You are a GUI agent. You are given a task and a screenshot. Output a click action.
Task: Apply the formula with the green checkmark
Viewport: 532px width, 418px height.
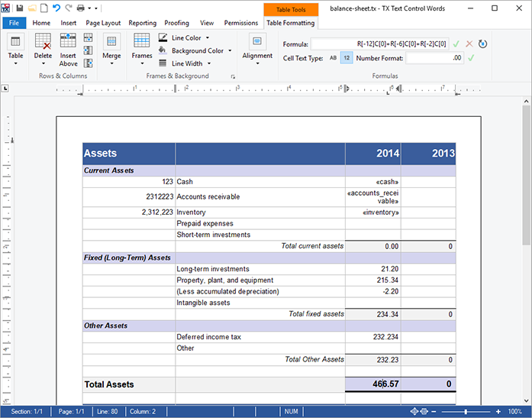(x=456, y=44)
